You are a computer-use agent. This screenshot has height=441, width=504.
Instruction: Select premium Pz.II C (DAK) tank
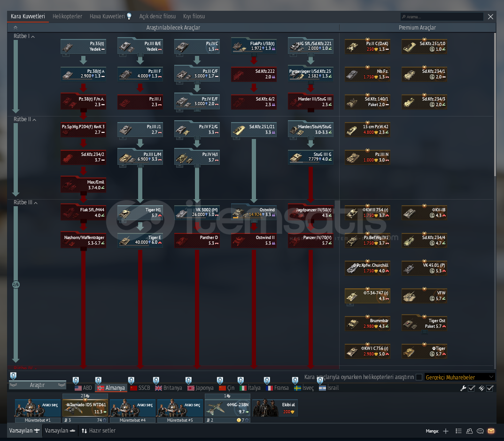(x=367, y=46)
